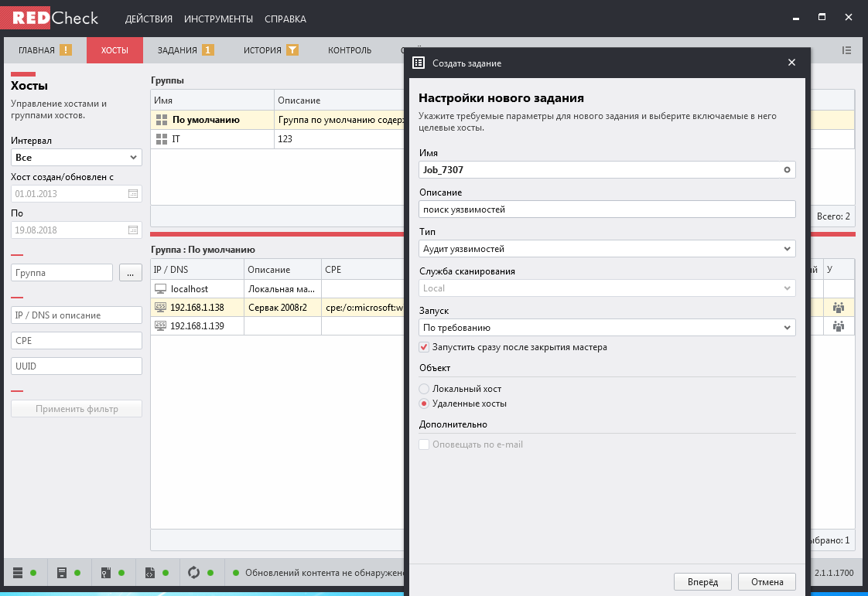Screen dimensions: 868x596
Task: Open calendar for the По date field
Action: point(133,230)
